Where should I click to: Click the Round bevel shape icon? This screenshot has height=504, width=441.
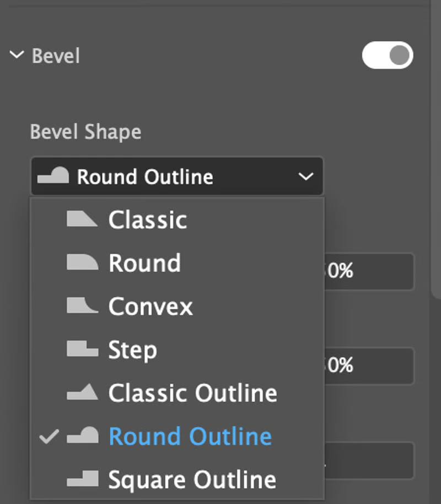pos(82,262)
